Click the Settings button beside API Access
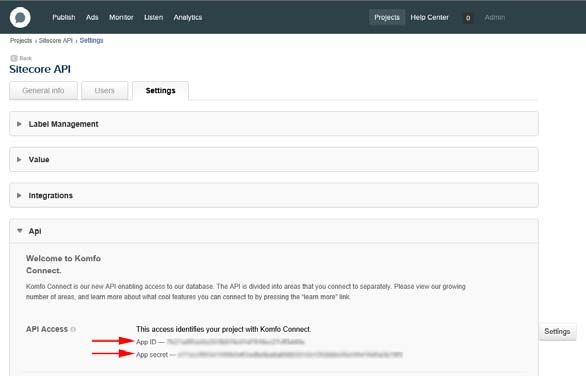Viewport: 586px width, 376px height. 557,332
